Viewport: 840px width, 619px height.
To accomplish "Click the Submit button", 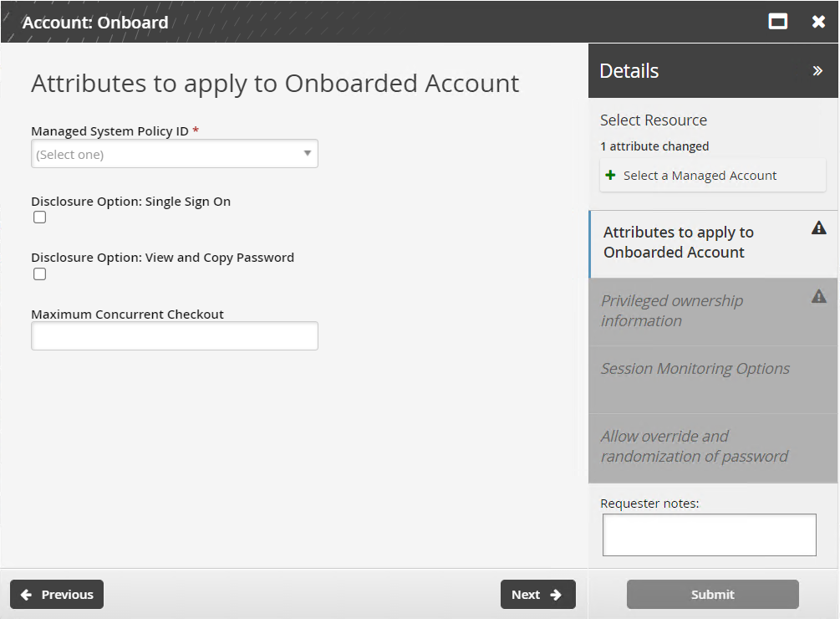I will click(x=712, y=595).
